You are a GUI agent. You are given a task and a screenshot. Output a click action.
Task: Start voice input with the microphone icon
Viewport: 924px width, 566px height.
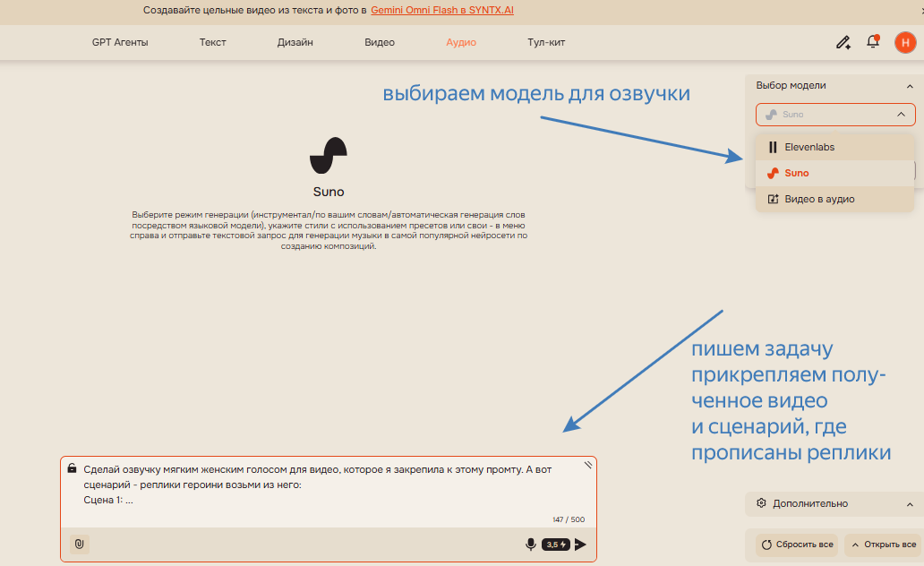point(530,545)
